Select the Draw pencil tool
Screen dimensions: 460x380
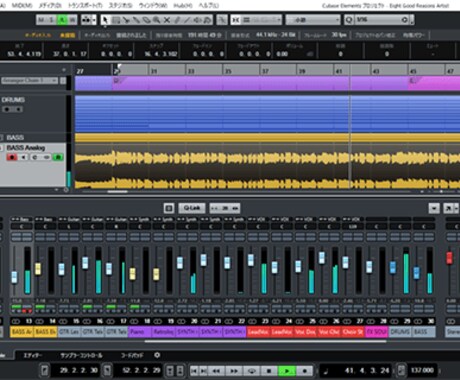point(177,20)
